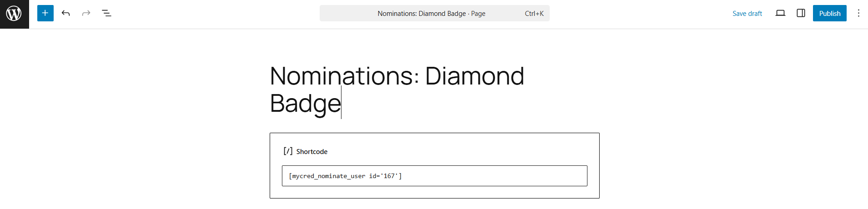
Task: Click the word 'Diamond' in the page heading
Action: pyautogui.click(x=474, y=76)
